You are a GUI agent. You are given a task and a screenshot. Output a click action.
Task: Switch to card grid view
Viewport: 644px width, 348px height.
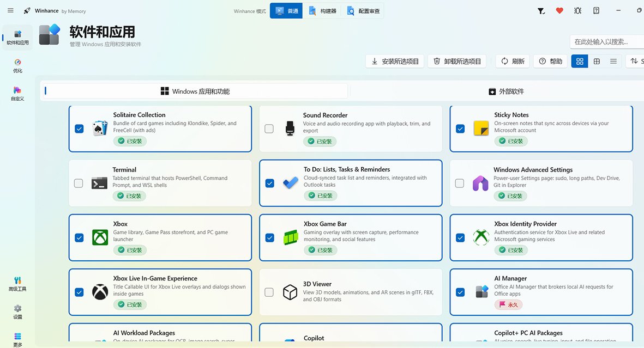tap(580, 61)
